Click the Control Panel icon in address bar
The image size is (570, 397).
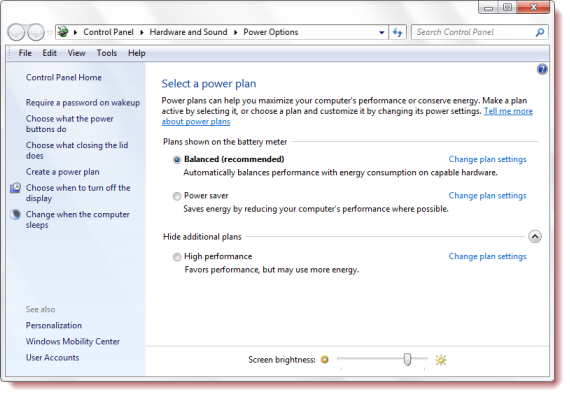click(63, 32)
